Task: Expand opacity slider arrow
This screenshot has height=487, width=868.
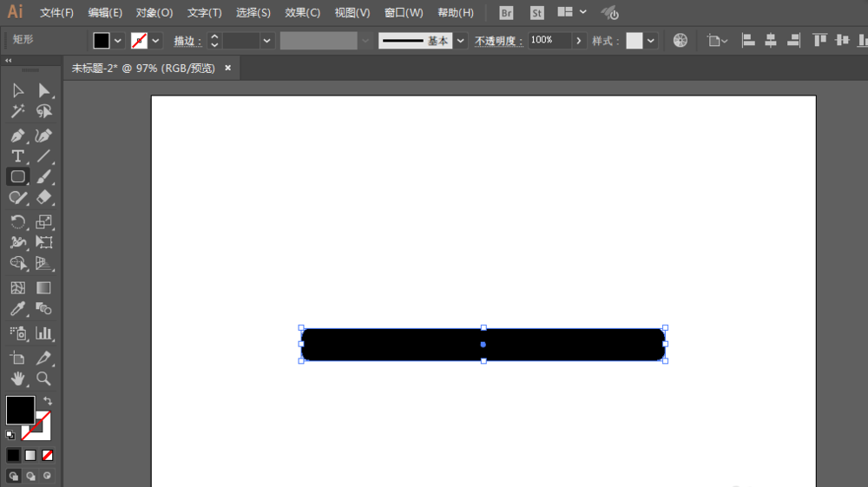Action: 578,41
